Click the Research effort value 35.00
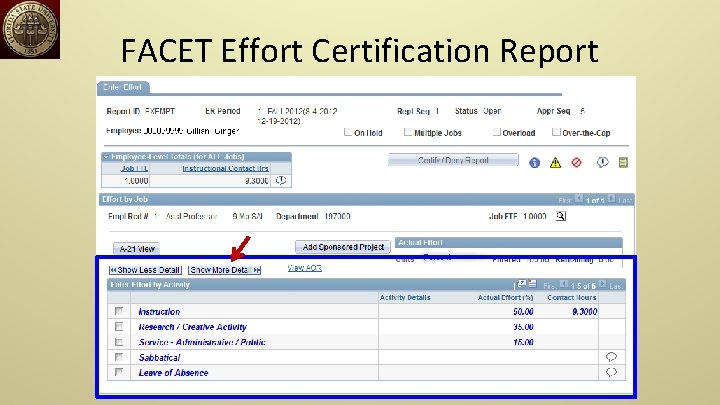The image size is (720, 405). point(523,327)
